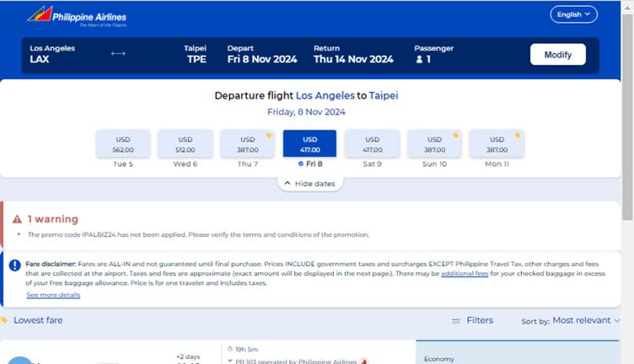The image size is (634, 364).
Task: Click the promo code IPALBIZ24 warning text
Action: 198,234
